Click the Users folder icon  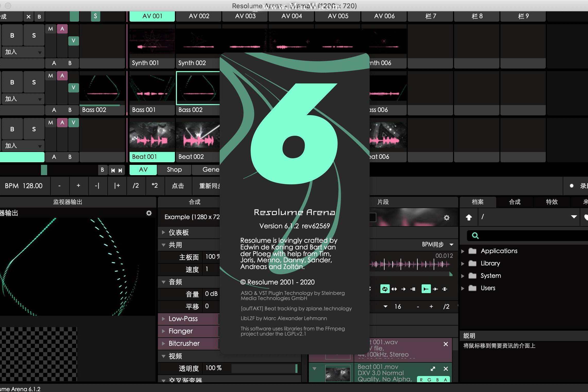tap(472, 288)
